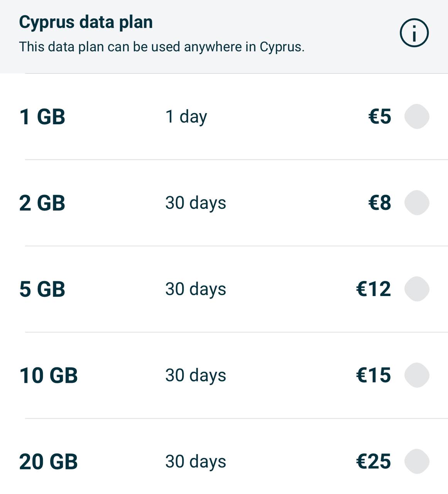Image resolution: width=448 pixels, height=494 pixels.
Task: Tap "30 days" in the 10 GB row
Action: point(196,376)
